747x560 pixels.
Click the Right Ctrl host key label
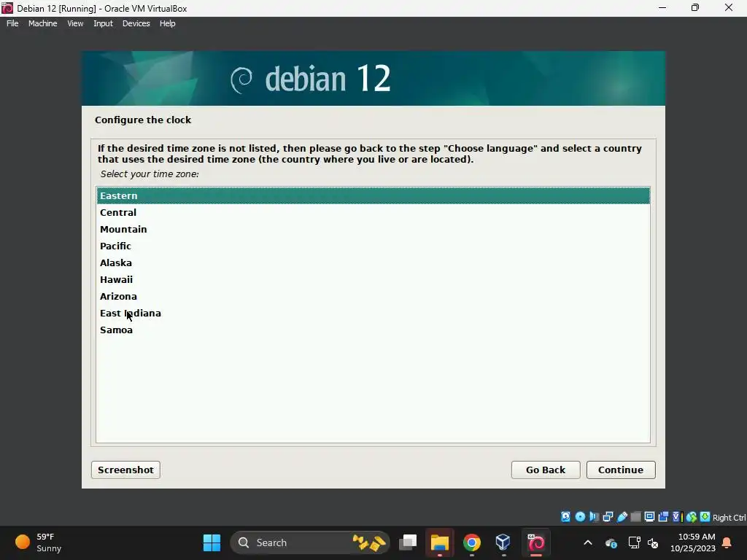tap(729, 517)
